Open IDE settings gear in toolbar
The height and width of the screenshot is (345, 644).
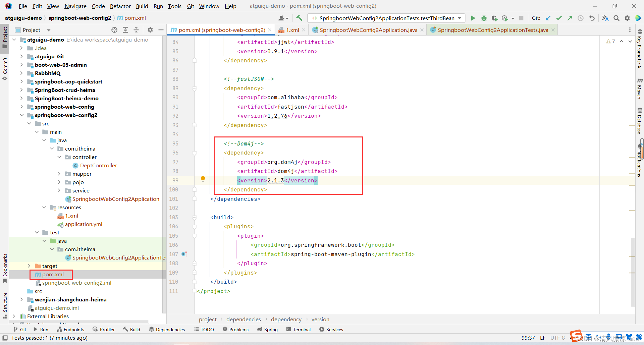point(627,18)
